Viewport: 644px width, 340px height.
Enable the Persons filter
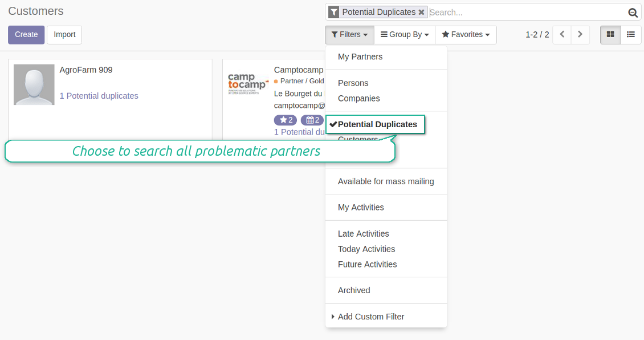point(353,83)
